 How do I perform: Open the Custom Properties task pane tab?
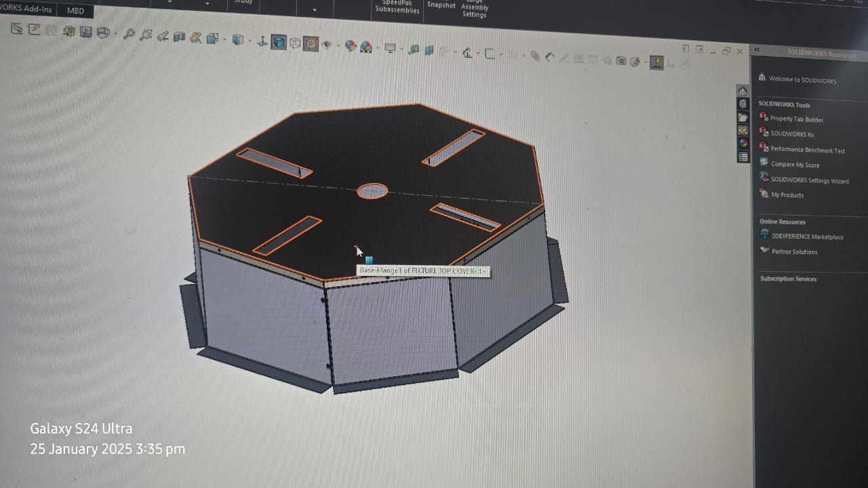[743, 157]
